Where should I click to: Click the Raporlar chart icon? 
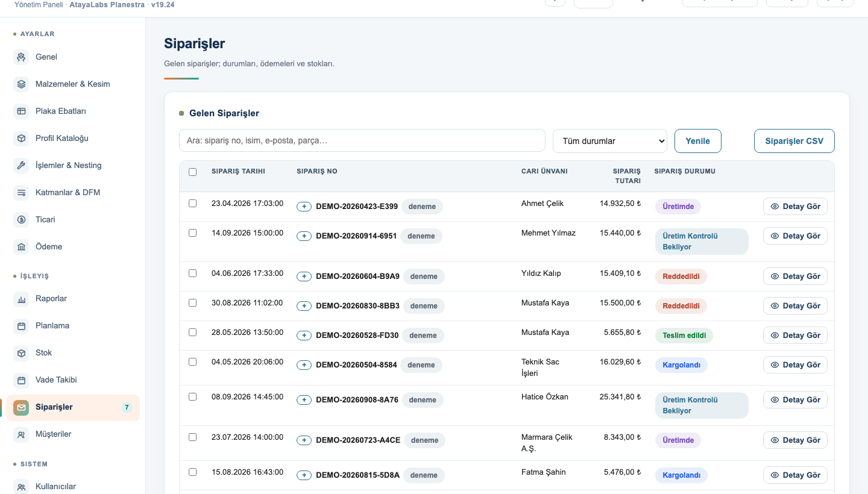[x=21, y=299]
